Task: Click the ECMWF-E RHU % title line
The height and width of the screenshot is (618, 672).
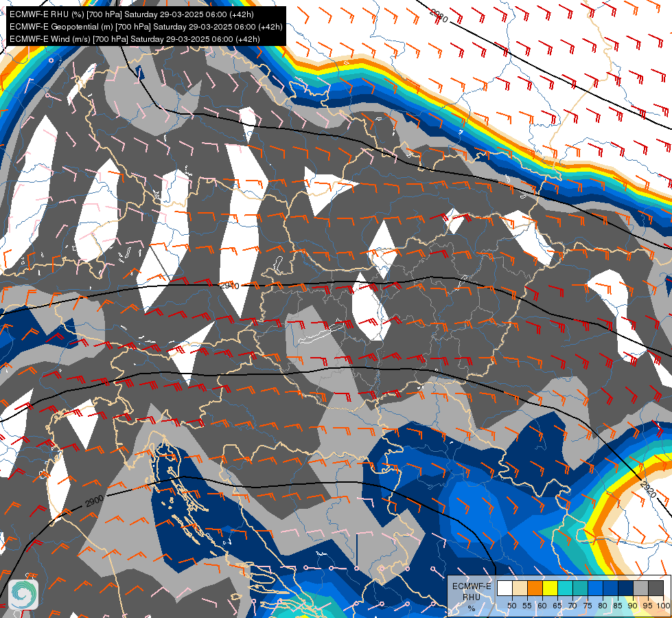Action: click(x=132, y=14)
